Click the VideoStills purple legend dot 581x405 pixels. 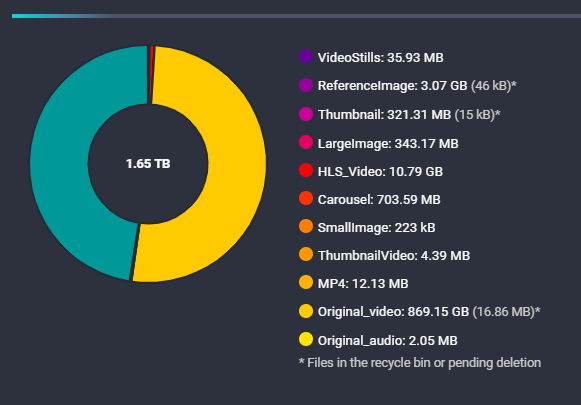pyautogui.click(x=306, y=56)
